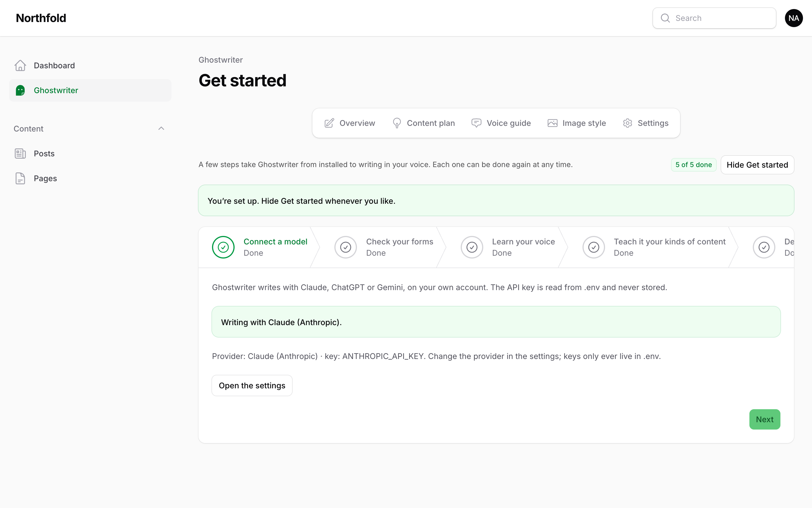
Task: Click the search magnifier icon
Action: (665, 18)
